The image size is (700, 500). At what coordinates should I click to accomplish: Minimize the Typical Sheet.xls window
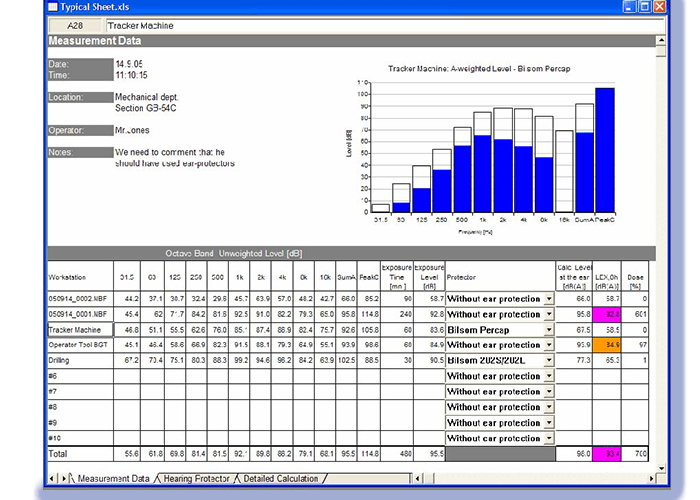pos(629,7)
